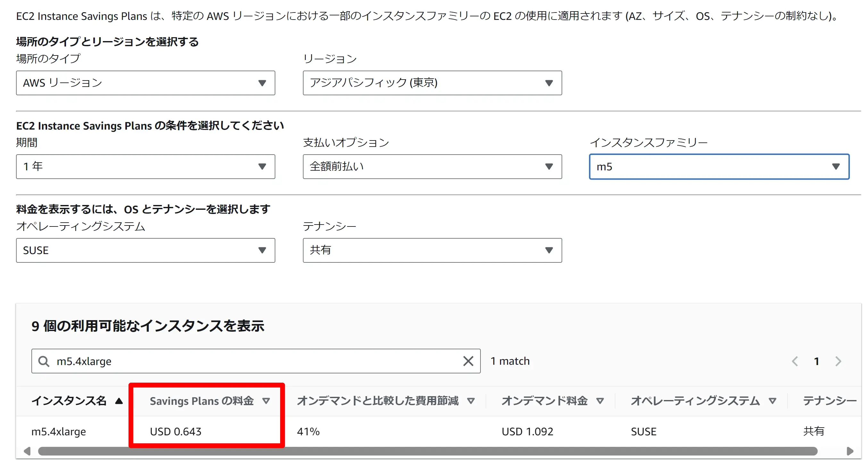The image size is (868, 460).
Task: Click the sort triangle beside Savings Plans の料金
Action: [x=266, y=401]
